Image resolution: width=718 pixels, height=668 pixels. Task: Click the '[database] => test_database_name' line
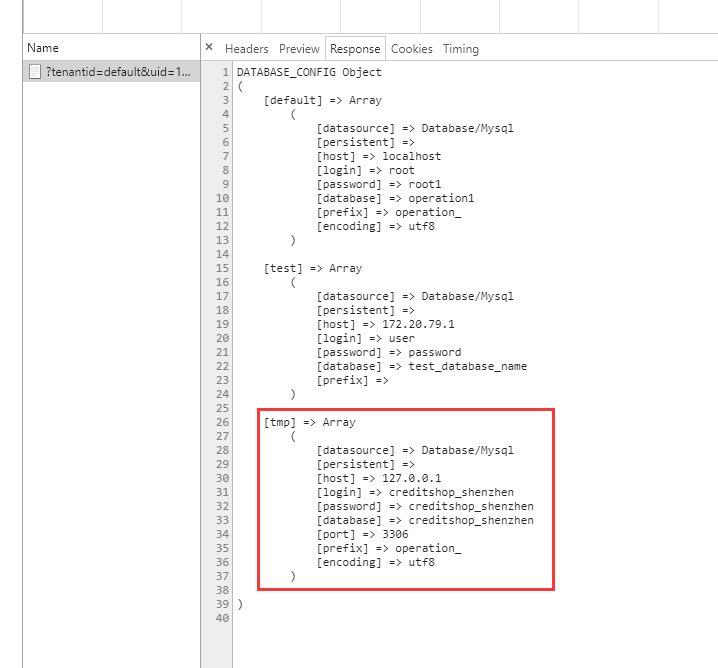click(422, 366)
